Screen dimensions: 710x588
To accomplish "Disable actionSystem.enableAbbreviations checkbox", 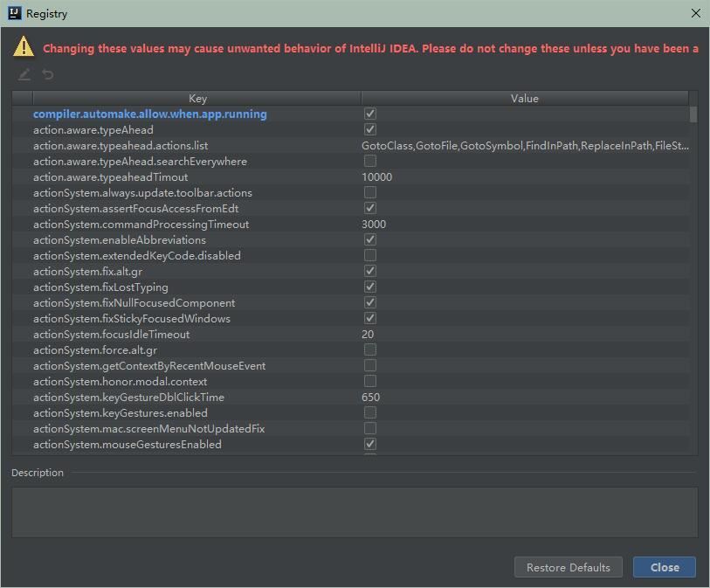I will 369,239.
